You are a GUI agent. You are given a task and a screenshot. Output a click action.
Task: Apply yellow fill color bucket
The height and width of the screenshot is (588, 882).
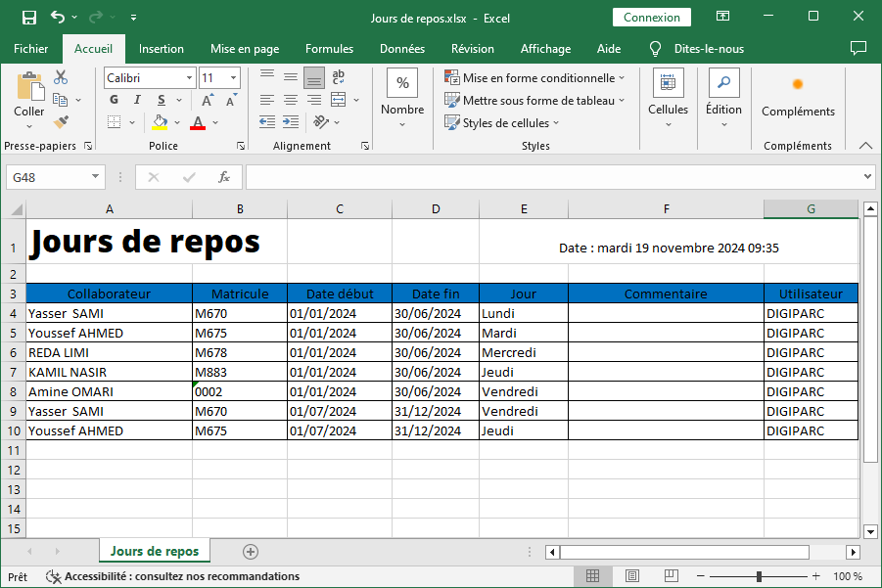(161, 122)
